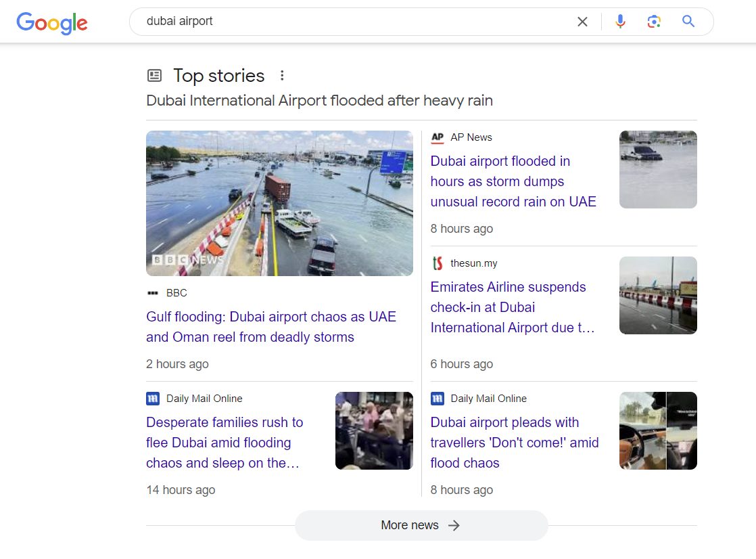This screenshot has height=559, width=756.
Task: Open crowded airport terminal thumbnail
Action: click(374, 430)
